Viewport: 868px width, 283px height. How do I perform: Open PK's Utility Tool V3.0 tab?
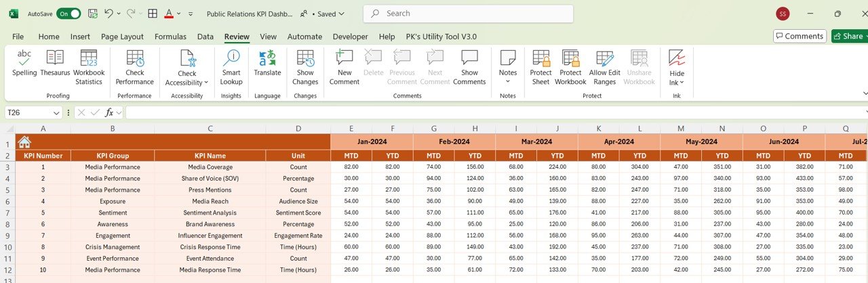click(441, 37)
